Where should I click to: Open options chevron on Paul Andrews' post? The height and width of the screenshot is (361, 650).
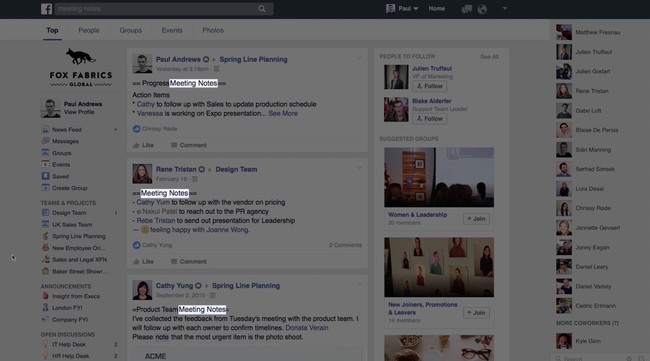click(x=359, y=58)
